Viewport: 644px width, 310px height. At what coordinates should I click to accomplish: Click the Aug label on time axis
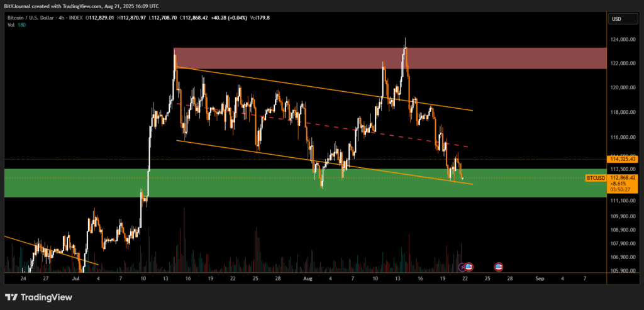(x=308, y=277)
